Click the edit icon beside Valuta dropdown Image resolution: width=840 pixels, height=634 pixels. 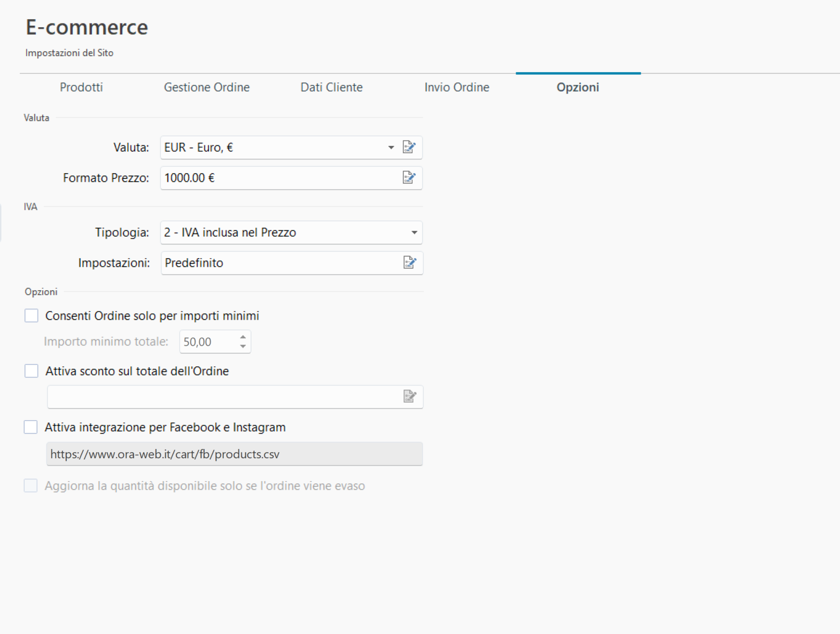[409, 147]
